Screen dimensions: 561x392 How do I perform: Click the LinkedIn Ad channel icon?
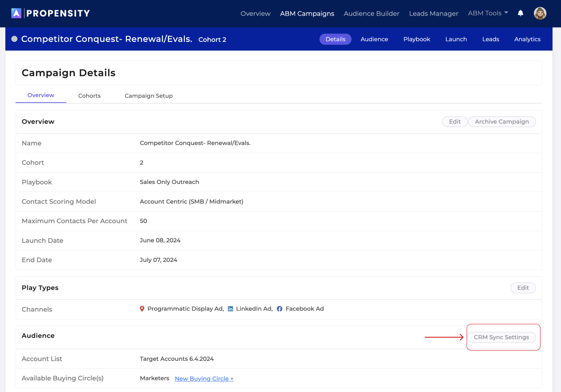(x=230, y=308)
